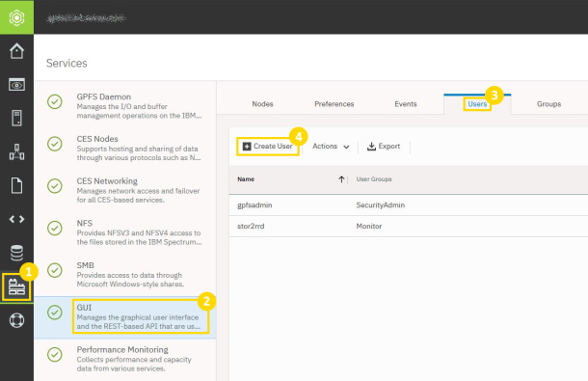The width and height of the screenshot is (588, 381).
Task: Switch to the Preferences tab
Action: click(334, 104)
